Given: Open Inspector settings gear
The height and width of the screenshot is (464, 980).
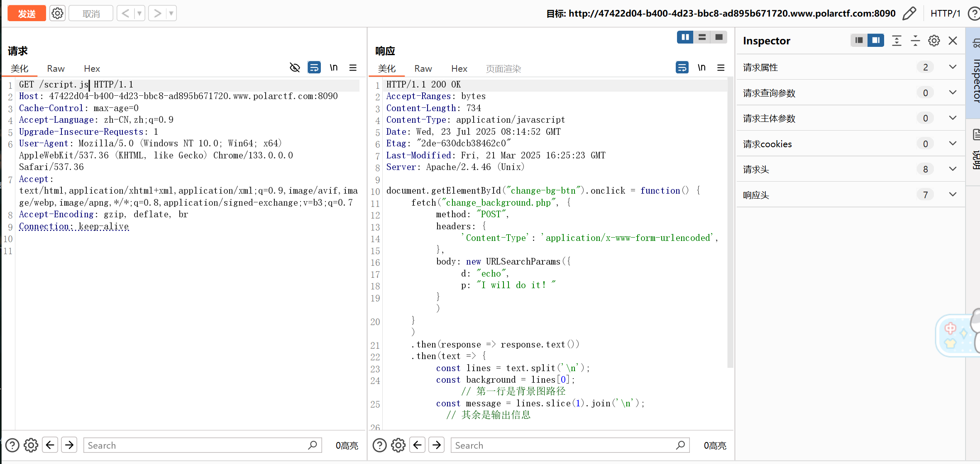Looking at the screenshot, I should pos(934,41).
